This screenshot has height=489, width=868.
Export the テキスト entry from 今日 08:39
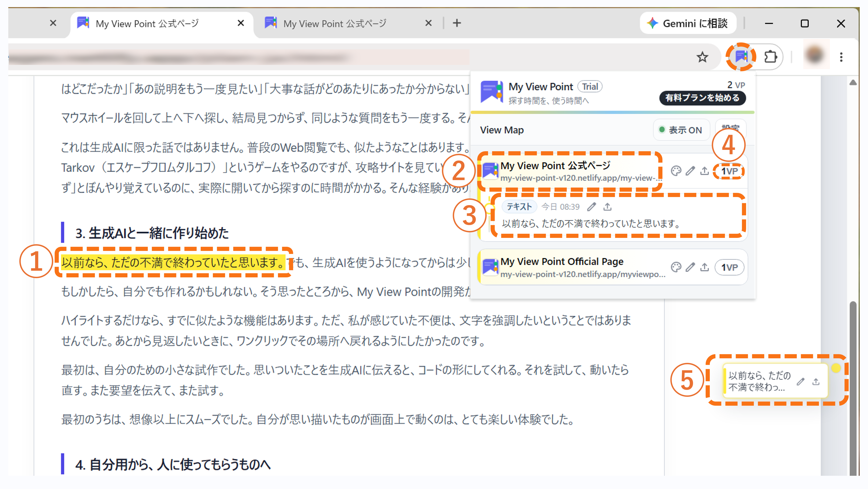(x=608, y=207)
